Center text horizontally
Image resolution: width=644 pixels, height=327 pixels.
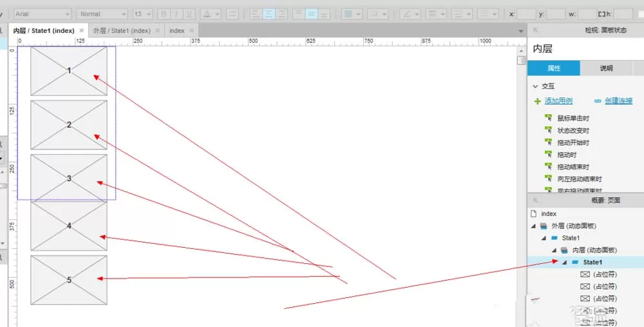point(269,14)
